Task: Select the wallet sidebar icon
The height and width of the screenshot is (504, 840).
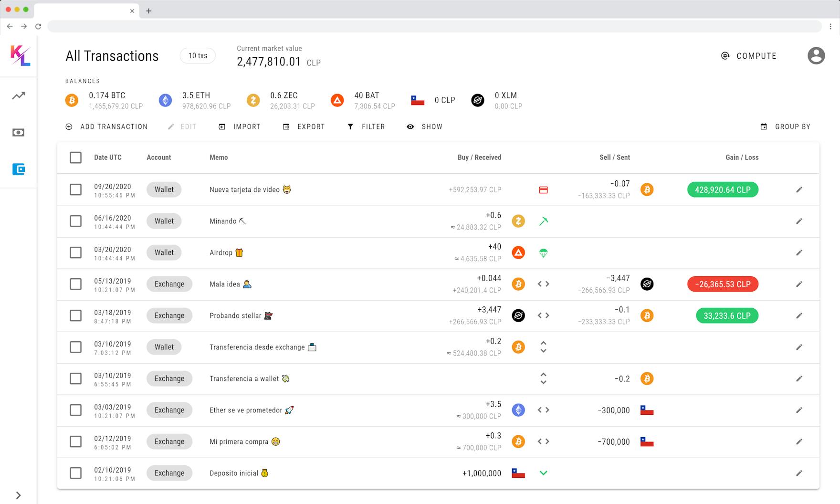Action: click(x=19, y=169)
